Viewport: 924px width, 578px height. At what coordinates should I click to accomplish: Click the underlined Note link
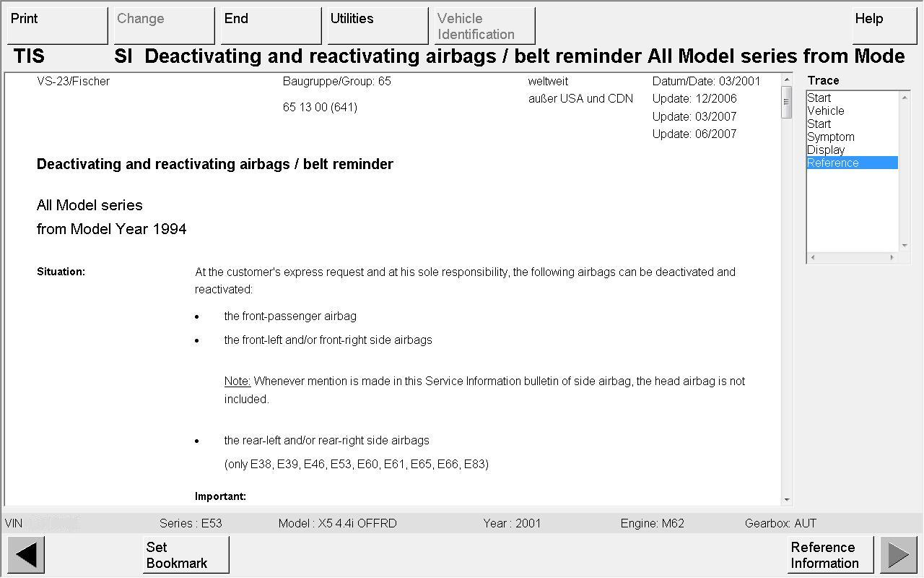pyautogui.click(x=237, y=381)
